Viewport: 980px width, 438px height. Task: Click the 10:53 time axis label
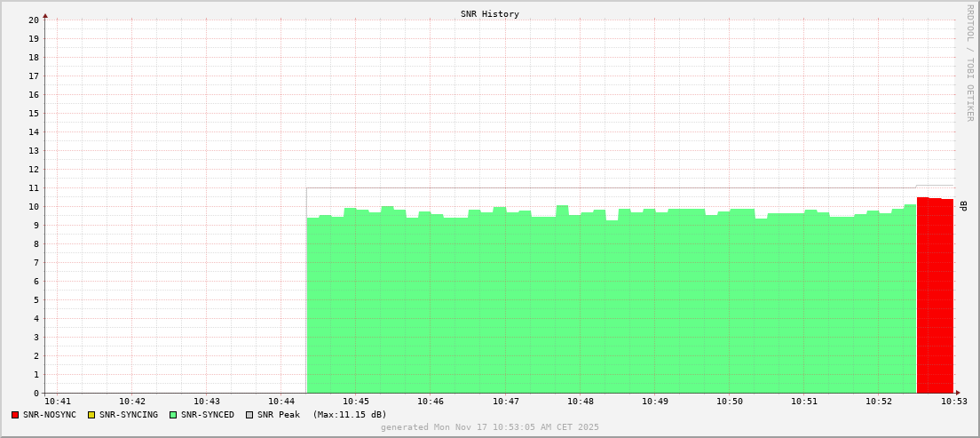[x=953, y=402]
